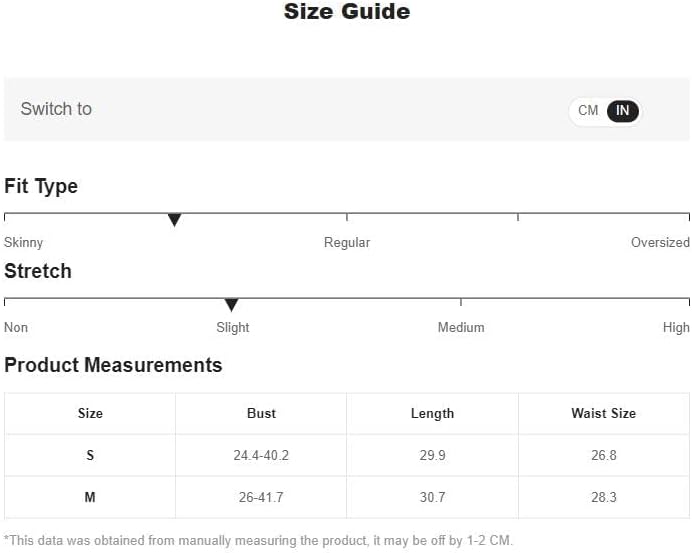Click the Length column header

pos(432,414)
